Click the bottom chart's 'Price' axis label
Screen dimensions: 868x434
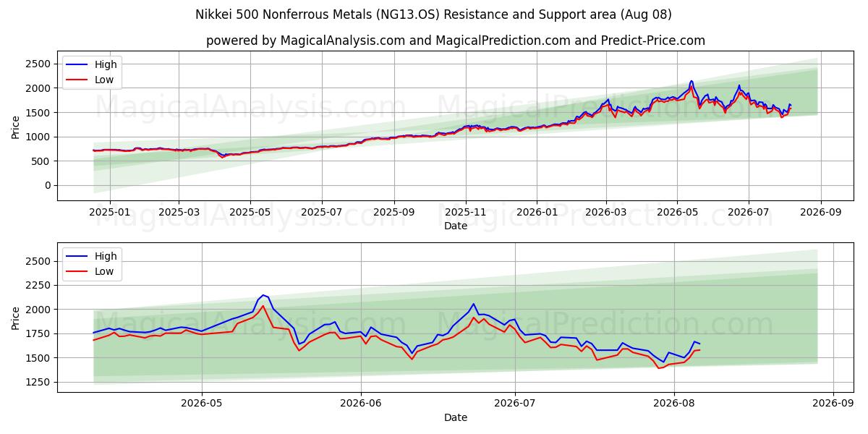pos(16,318)
